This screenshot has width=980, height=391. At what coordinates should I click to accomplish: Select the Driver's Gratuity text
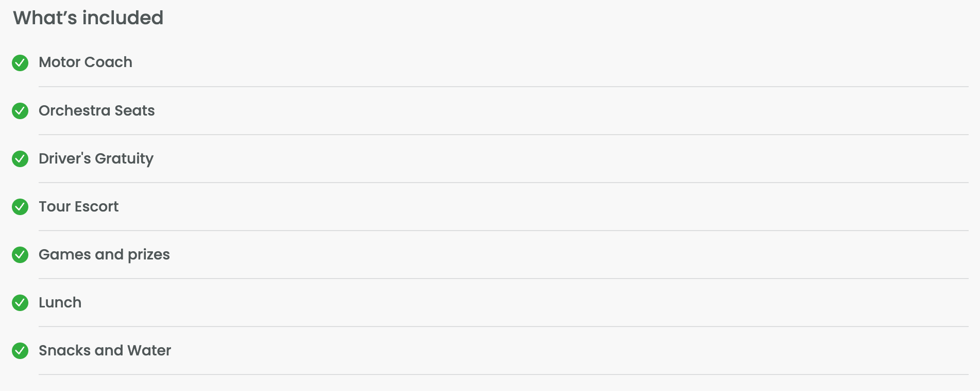click(x=96, y=159)
